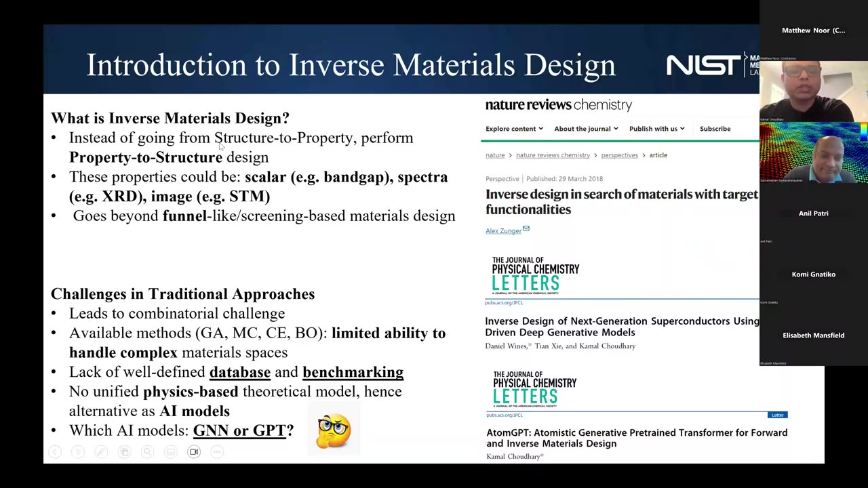Click title Inverse design in search of materials
Viewport: 868px width, 488px height.
point(622,202)
